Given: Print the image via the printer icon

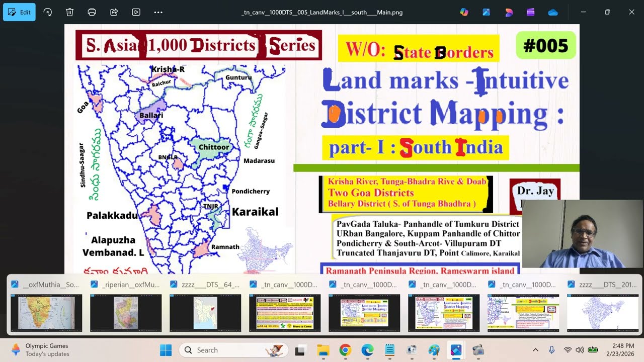Looking at the screenshot, I should 92,12.
